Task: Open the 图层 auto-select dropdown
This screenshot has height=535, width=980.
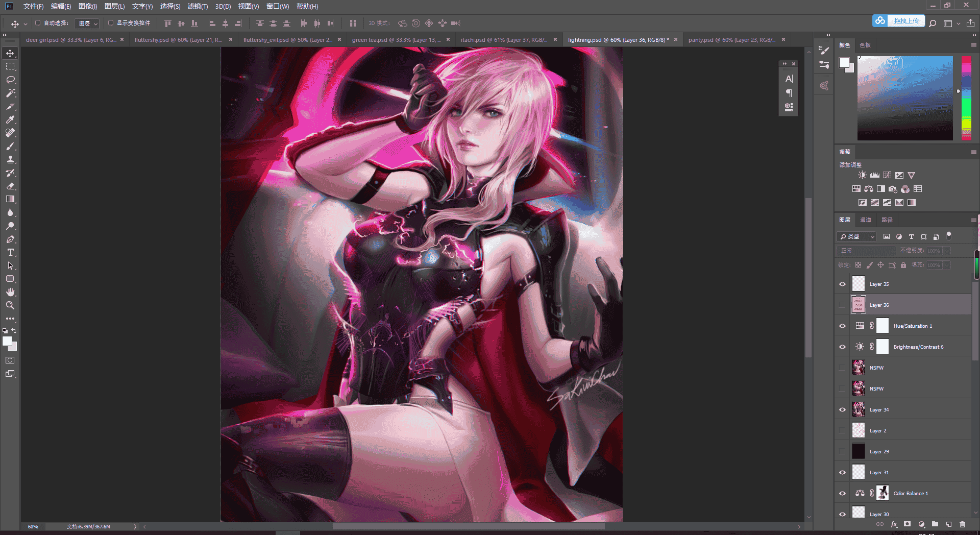Action: 87,23
